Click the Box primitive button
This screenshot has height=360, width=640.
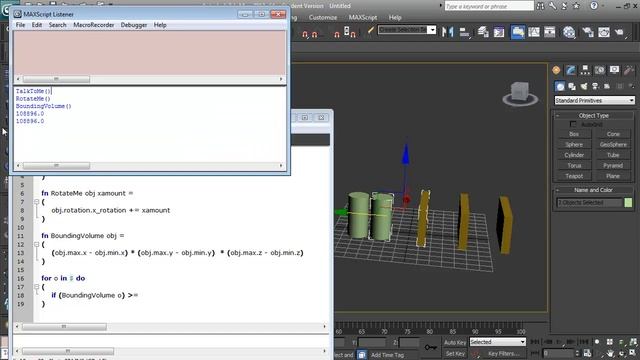click(x=574, y=134)
